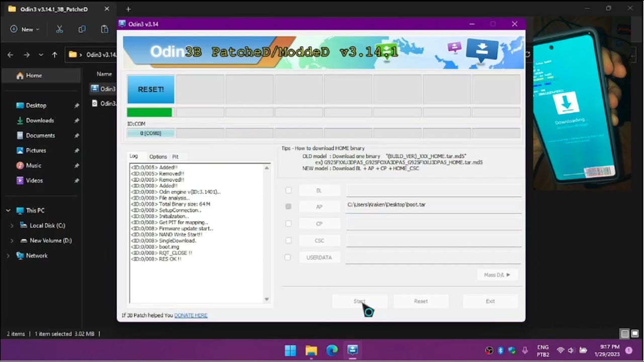Click the empty CSC path field

click(434, 241)
